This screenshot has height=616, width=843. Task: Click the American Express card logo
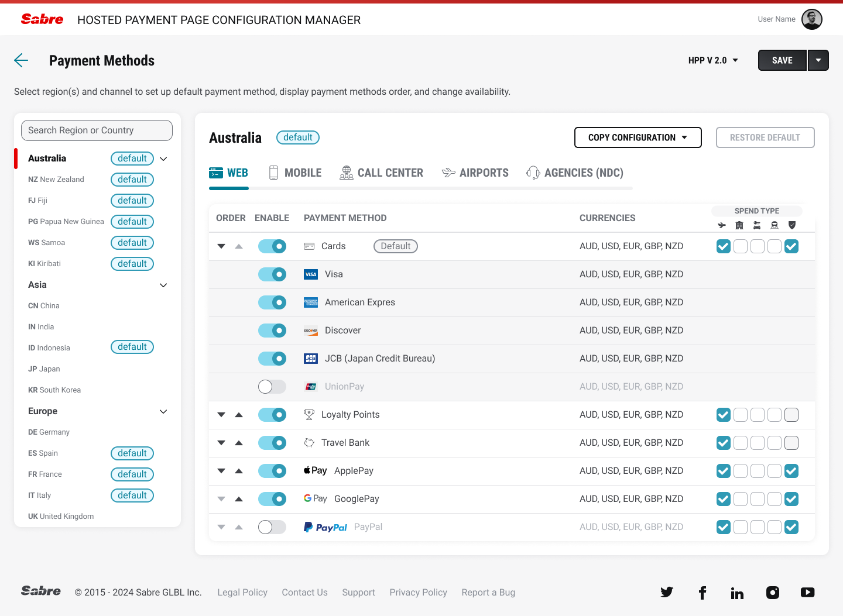tap(311, 302)
